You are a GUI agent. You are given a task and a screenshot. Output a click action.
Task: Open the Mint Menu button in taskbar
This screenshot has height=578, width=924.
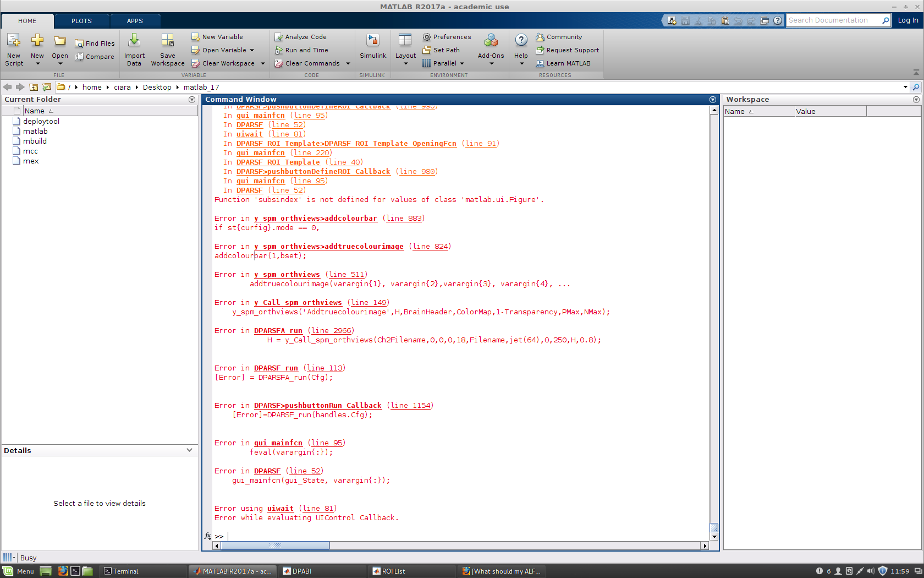point(18,571)
